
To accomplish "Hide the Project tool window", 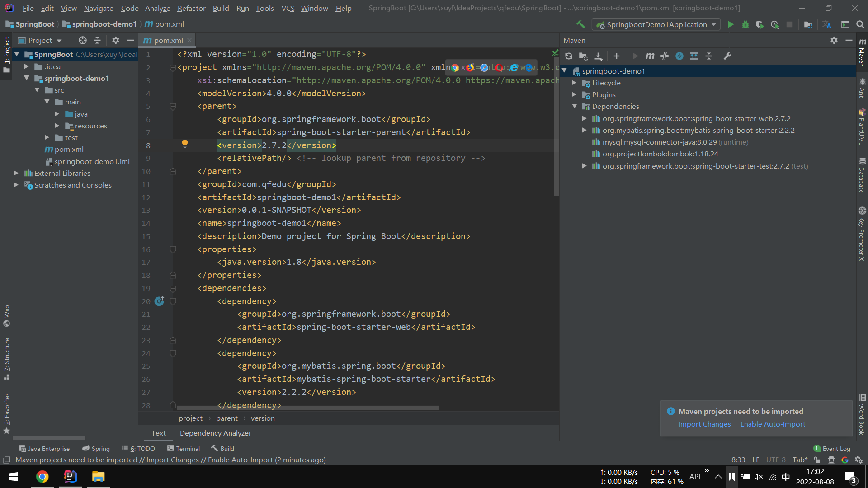I will click(131, 40).
